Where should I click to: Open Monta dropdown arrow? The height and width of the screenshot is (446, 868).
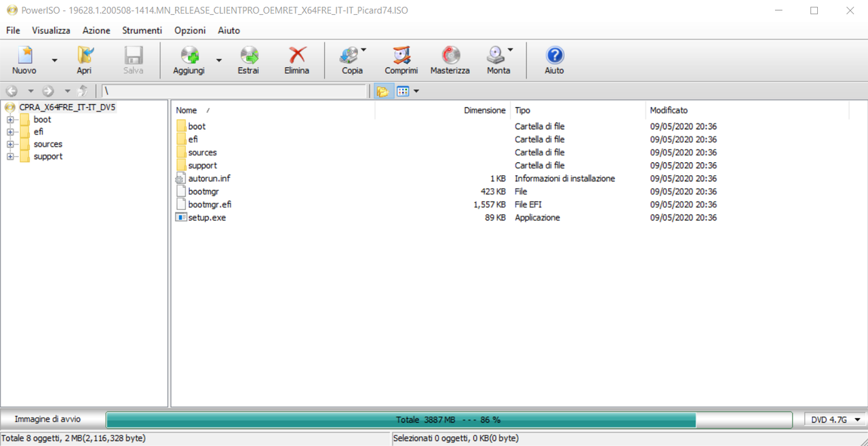point(511,50)
